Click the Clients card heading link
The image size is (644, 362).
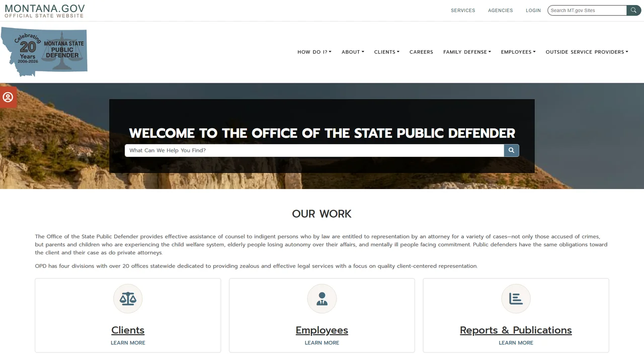pyautogui.click(x=128, y=330)
